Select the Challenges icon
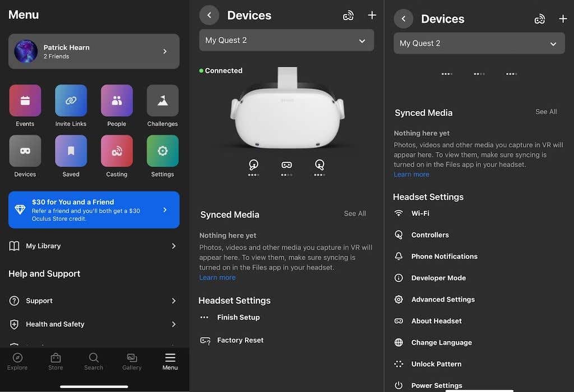Viewport: 574px width, 392px height. pos(163,101)
